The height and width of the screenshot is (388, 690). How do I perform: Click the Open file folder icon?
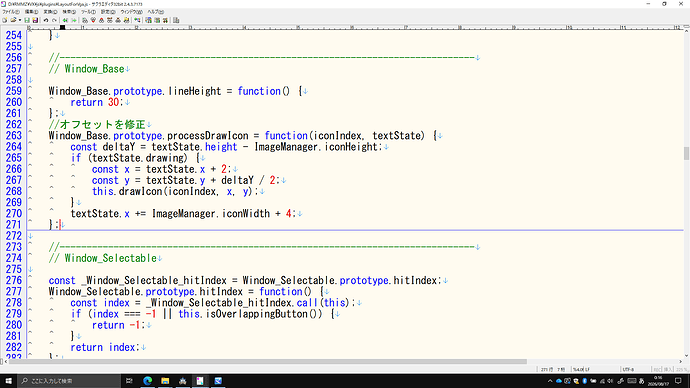click(13, 20)
